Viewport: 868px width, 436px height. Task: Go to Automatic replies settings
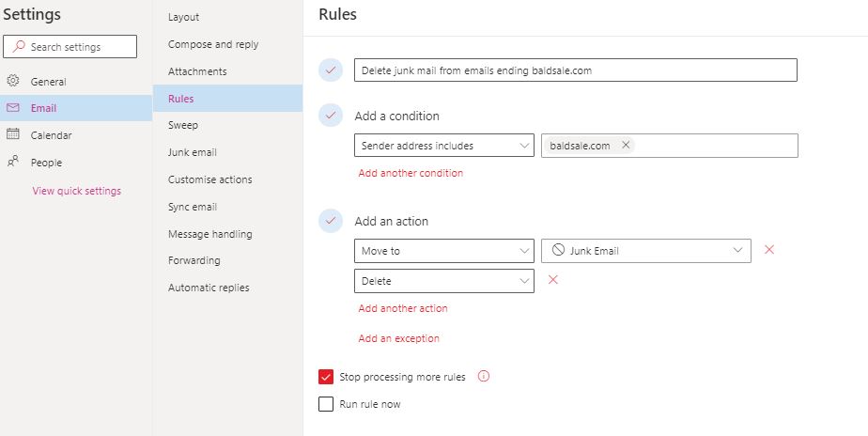(x=209, y=288)
